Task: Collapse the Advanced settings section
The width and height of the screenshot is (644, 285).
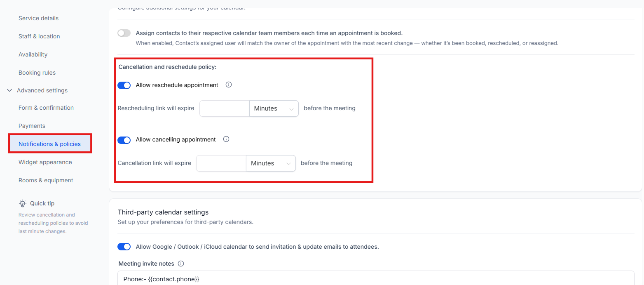Action: [x=9, y=90]
